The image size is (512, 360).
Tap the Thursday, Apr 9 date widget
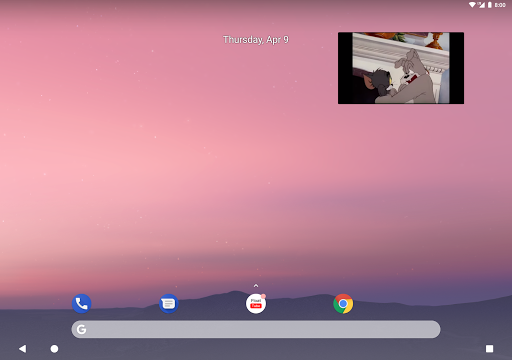pos(256,40)
